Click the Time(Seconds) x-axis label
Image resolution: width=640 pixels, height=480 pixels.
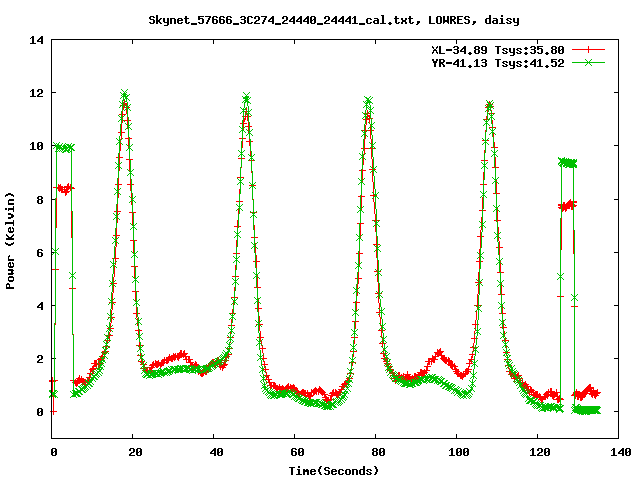334,471
